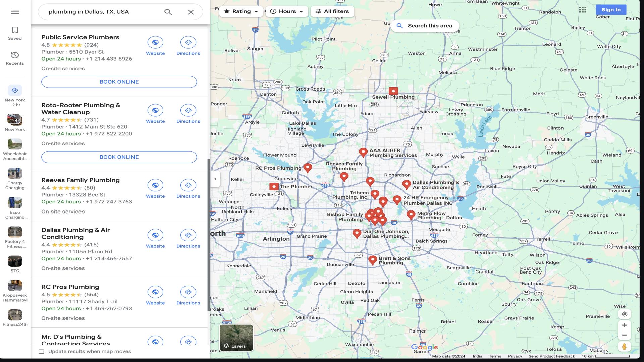The width and height of the screenshot is (644, 362).
Task: Open the Factory 4 Fitness recent thumbnail
Action: (x=15, y=237)
